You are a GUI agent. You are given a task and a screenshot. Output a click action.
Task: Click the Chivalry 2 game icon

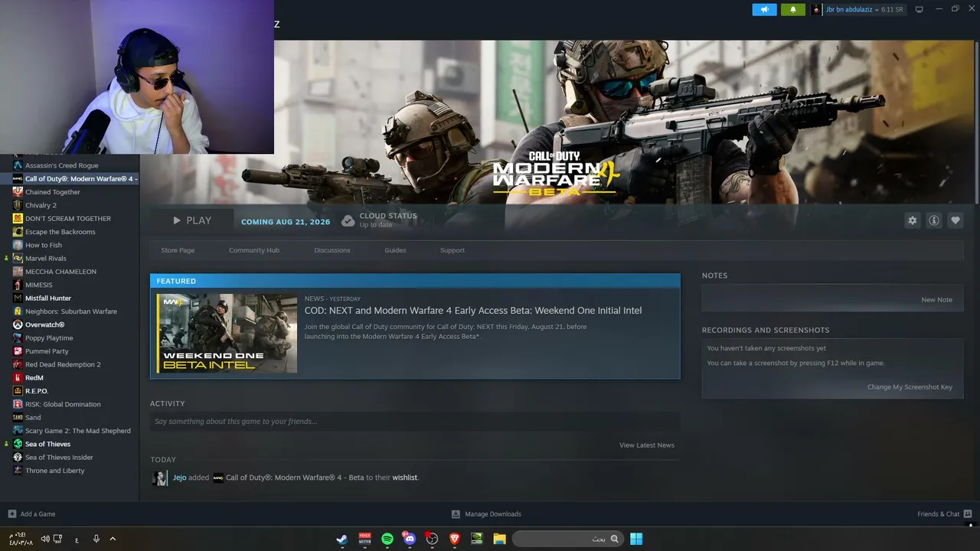click(x=18, y=205)
